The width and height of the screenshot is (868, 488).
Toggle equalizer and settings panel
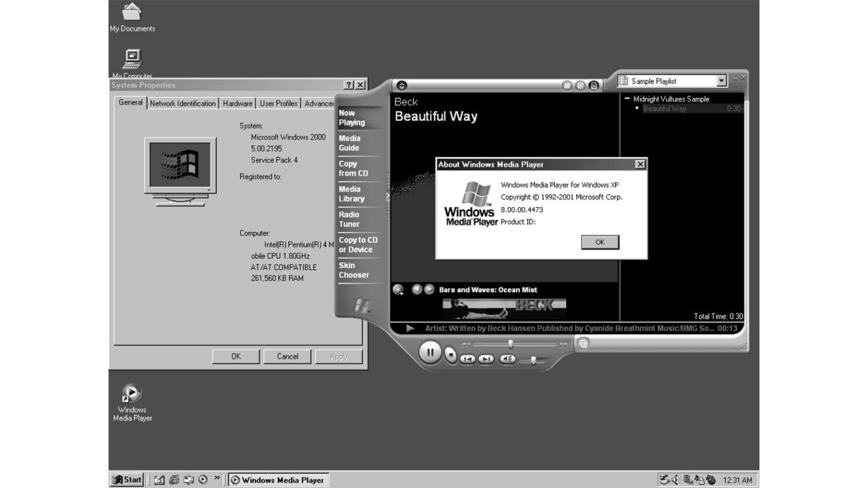[580, 86]
